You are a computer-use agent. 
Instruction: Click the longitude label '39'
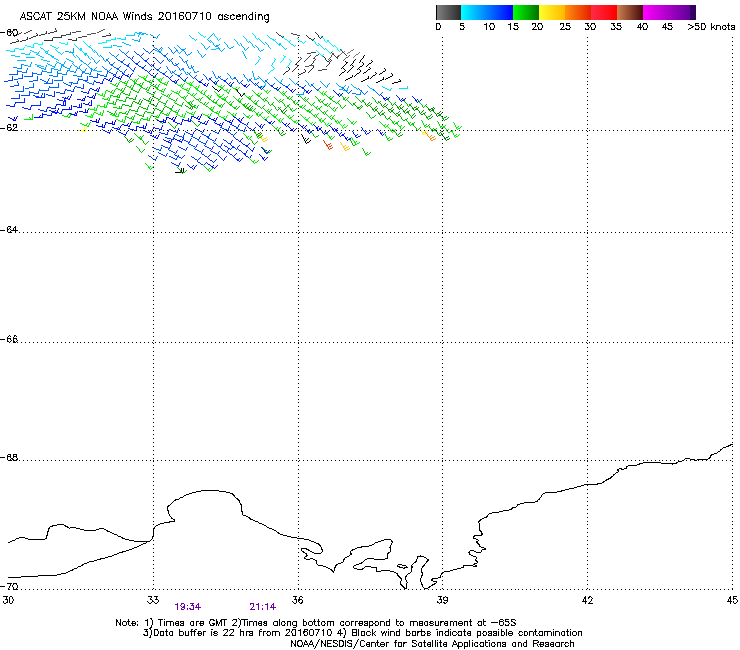tap(442, 600)
